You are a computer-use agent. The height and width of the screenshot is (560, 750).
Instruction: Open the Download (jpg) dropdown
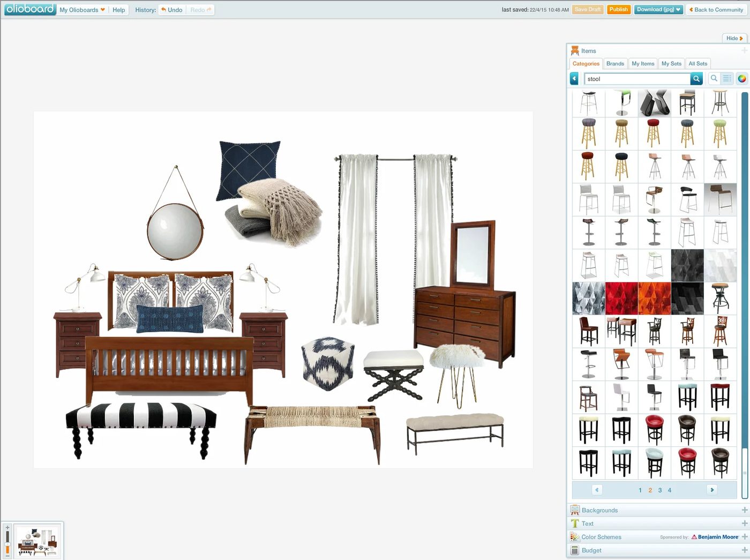point(658,10)
